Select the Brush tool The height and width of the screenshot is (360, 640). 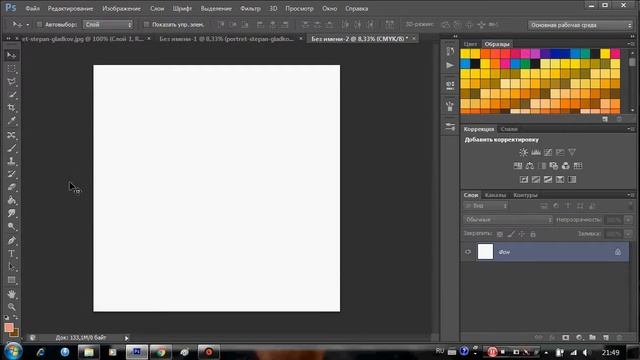coord(11,148)
